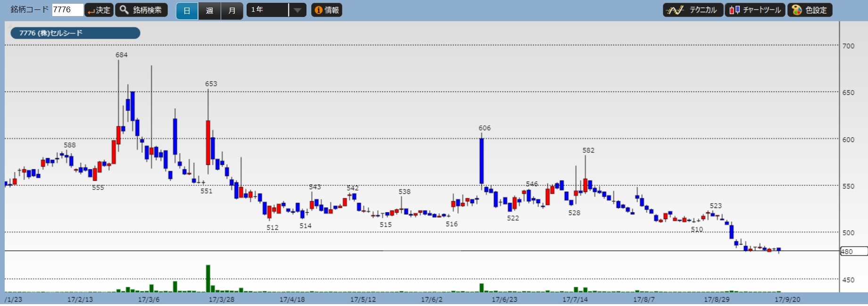868x306 pixels.
Task: Open the チャートツール chart tools
Action: coord(755,10)
